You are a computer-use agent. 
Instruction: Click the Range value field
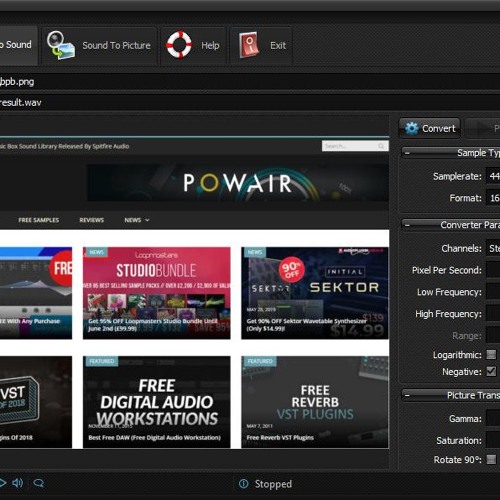pyautogui.click(x=493, y=335)
